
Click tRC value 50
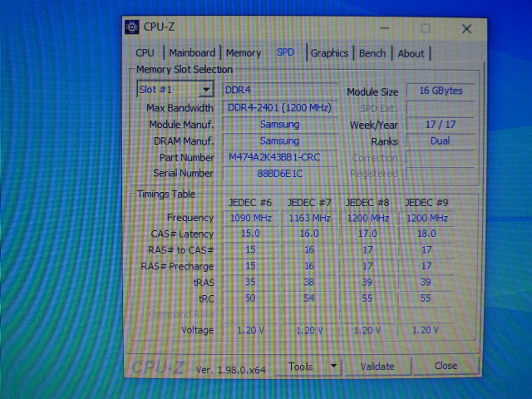tap(251, 298)
